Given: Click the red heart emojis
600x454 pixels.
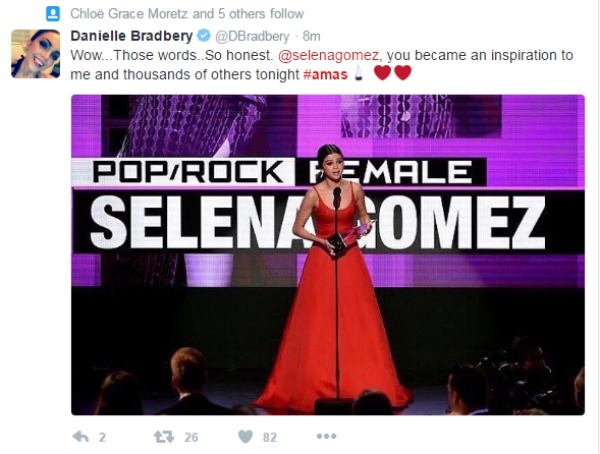Looking at the screenshot, I should tap(393, 73).
